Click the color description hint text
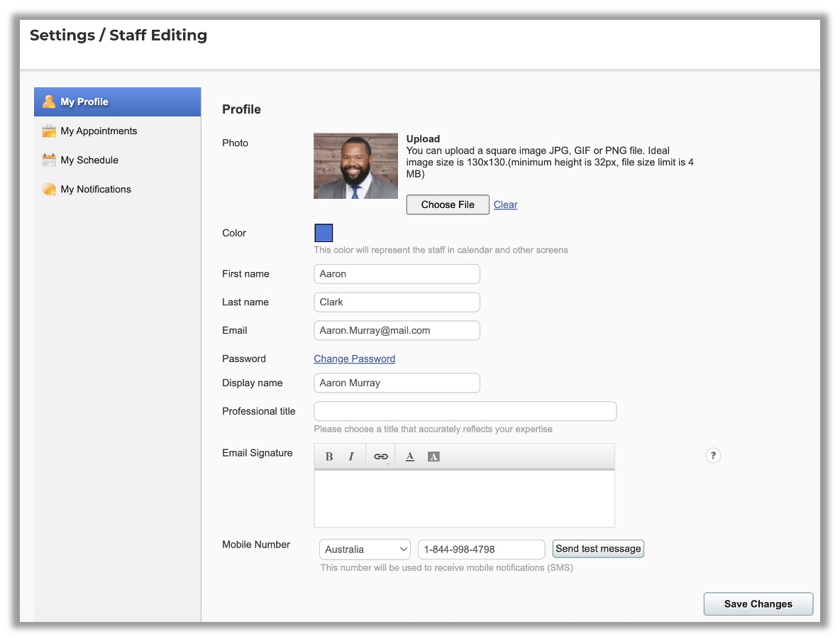The width and height of the screenshot is (840, 639). click(x=441, y=250)
